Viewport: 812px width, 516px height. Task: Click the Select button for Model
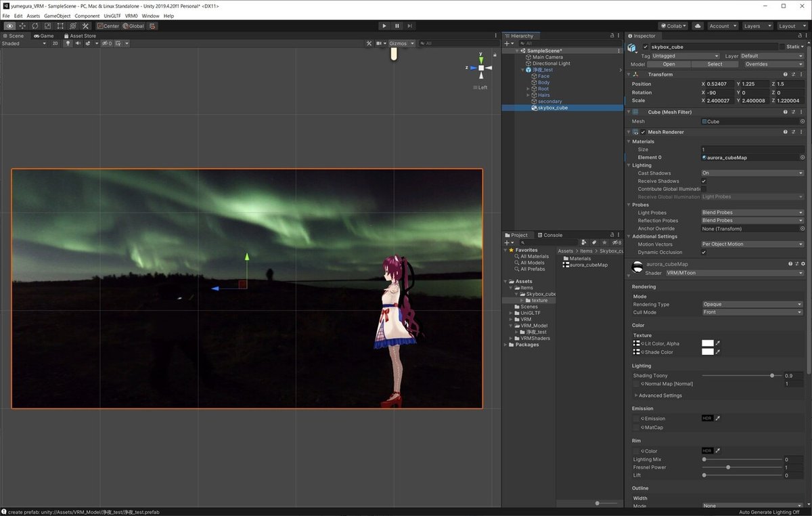click(x=715, y=64)
